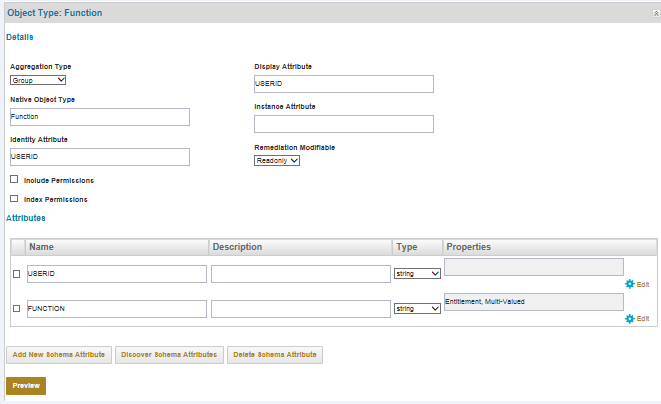Image resolution: width=661 pixels, height=404 pixels.
Task: Select the USERID attribute row checkbox
Action: (16, 274)
